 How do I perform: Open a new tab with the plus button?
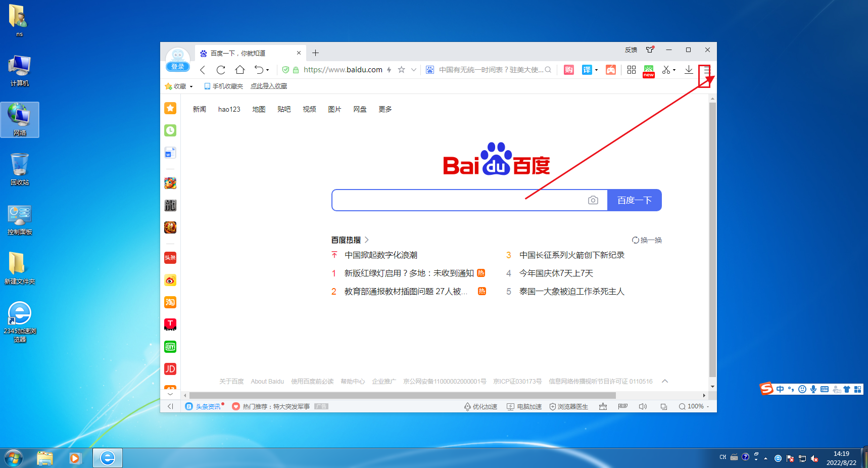(x=316, y=53)
